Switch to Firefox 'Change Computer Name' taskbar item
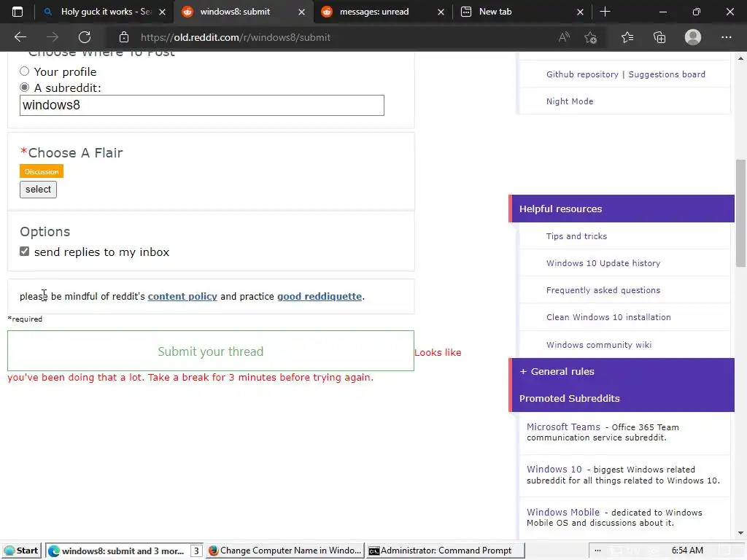This screenshot has height=560, width=747. tap(285, 551)
